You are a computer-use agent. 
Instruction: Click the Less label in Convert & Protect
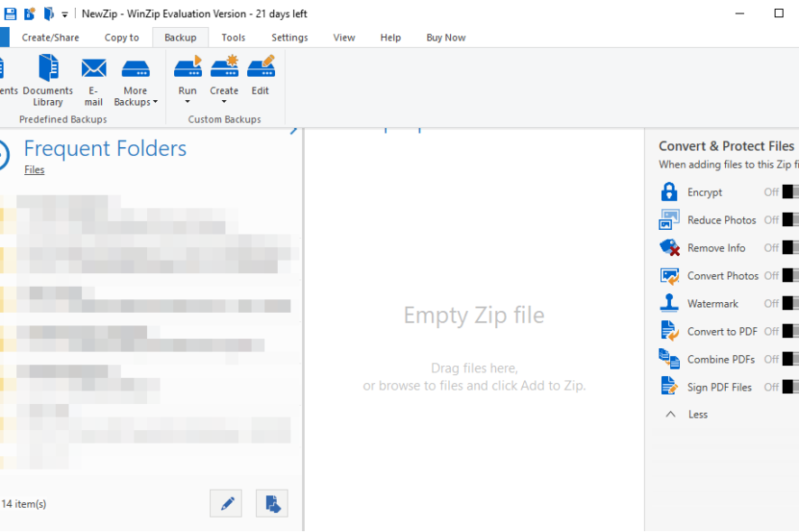pos(698,414)
